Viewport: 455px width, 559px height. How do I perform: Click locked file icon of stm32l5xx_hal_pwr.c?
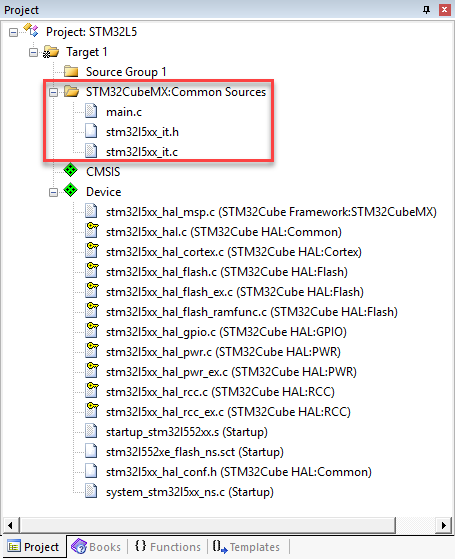[92, 350]
